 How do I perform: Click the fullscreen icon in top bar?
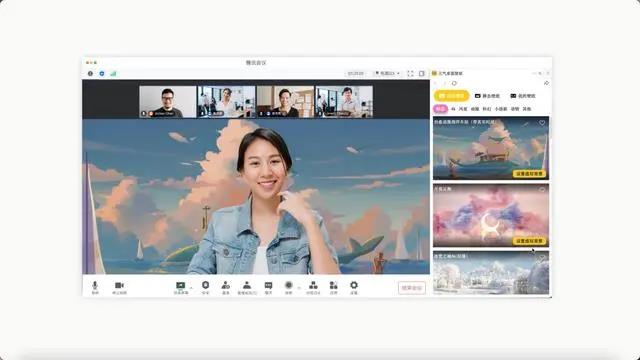click(410, 73)
